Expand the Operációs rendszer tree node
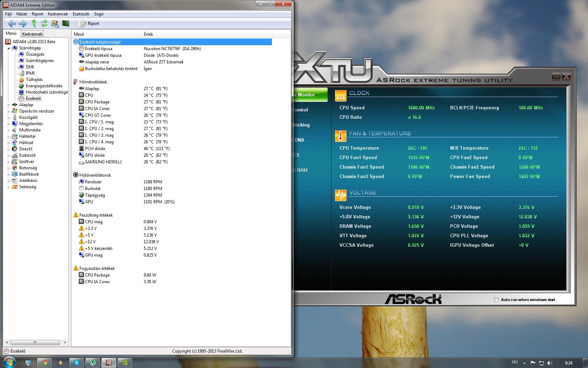The height and width of the screenshot is (368, 588). coord(9,111)
